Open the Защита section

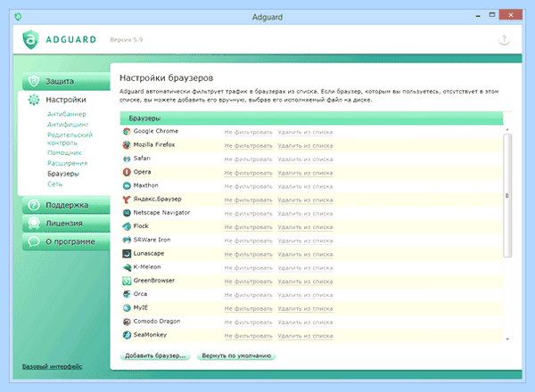67,81
